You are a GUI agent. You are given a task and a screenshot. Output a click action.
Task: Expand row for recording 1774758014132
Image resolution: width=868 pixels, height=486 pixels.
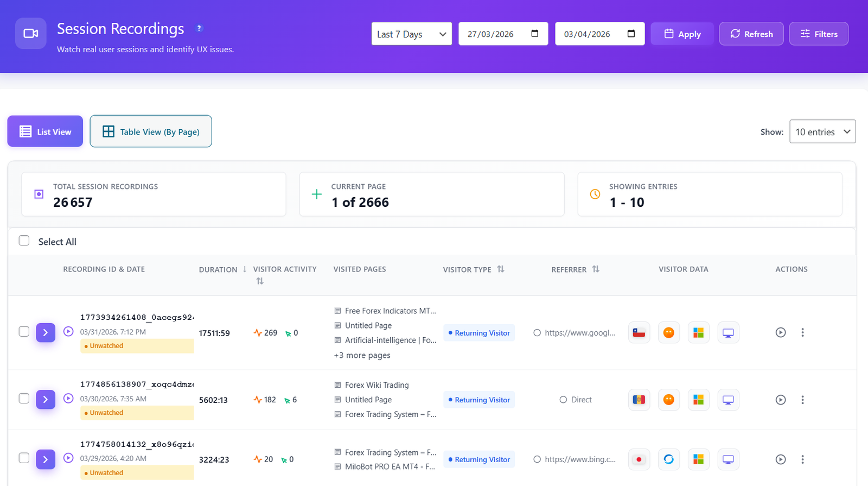[x=46, y=459]
